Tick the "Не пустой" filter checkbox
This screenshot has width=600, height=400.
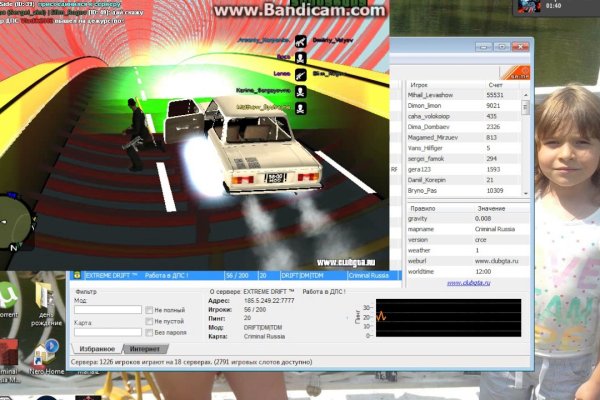149,321
